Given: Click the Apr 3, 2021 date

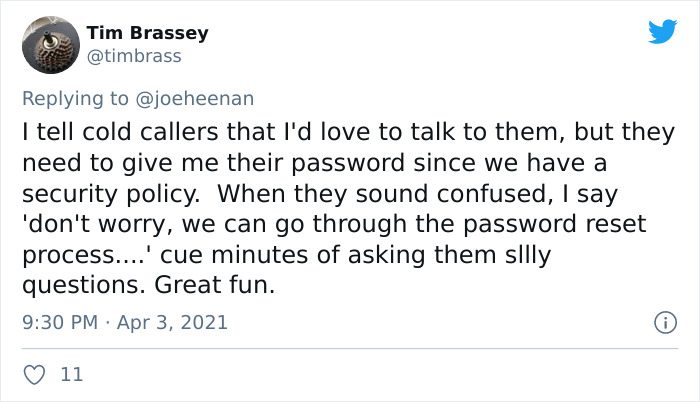Looking at the screenshot, I should 172,323.
